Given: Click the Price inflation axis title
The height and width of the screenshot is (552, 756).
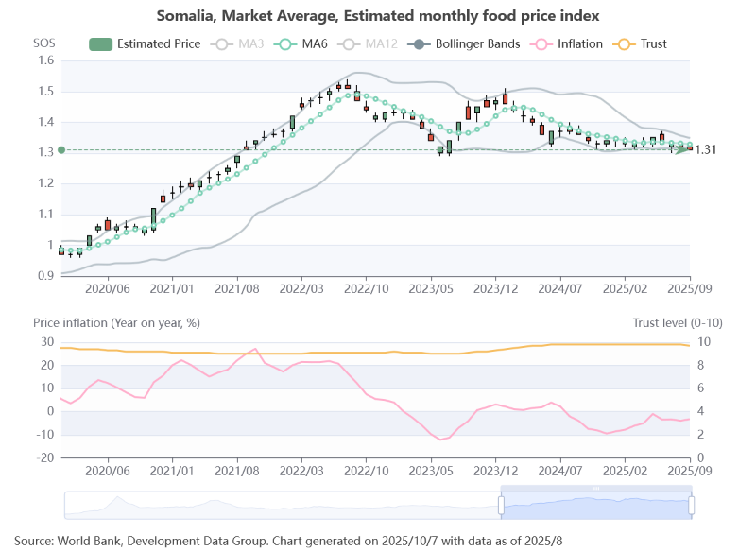Looking at the screenshot, I should 116,322.
